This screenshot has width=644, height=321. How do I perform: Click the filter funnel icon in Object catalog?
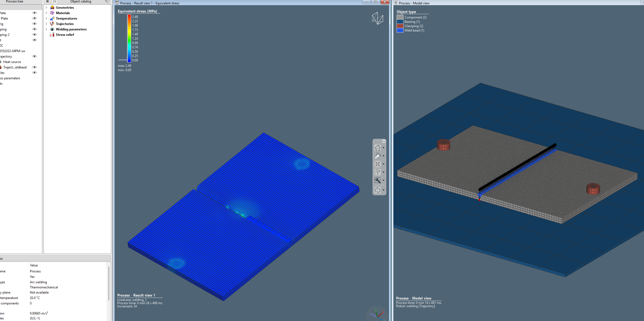tap(107, 2)
